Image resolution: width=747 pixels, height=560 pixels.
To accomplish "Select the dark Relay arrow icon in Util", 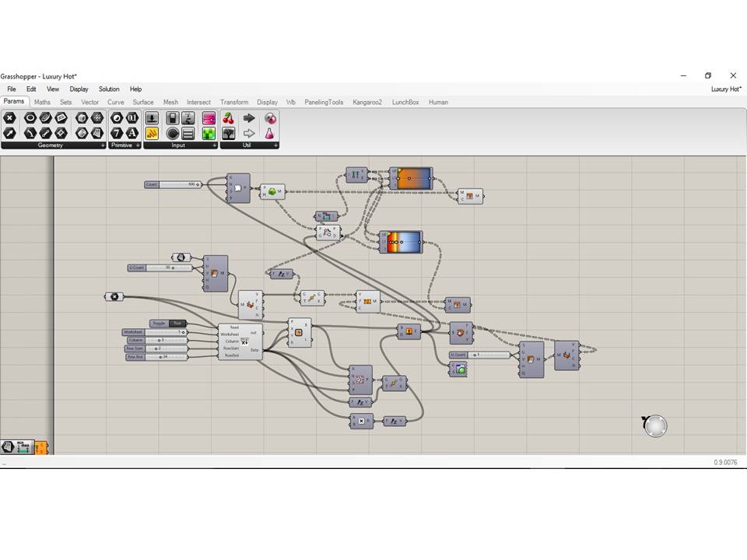I will click(x=250, y=117).
